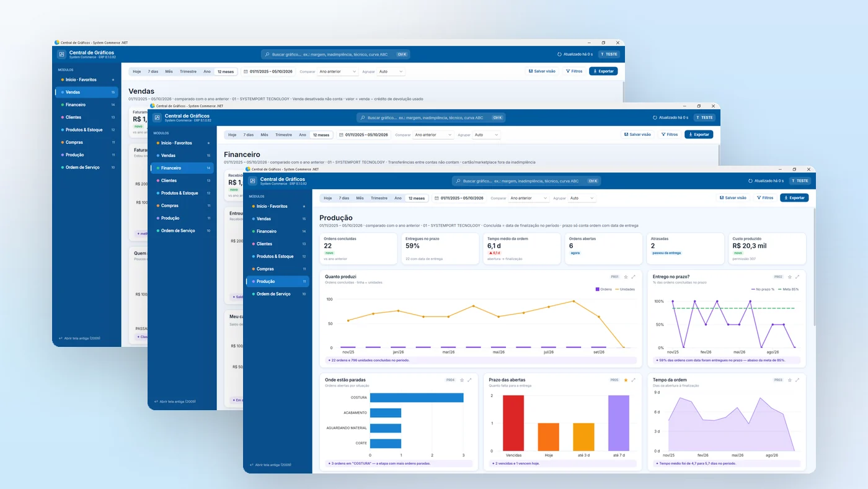Viewport: 868px width, 489px height.
Task: Expand the 'Onde estão paradas' chart
Action: [469, 380]
